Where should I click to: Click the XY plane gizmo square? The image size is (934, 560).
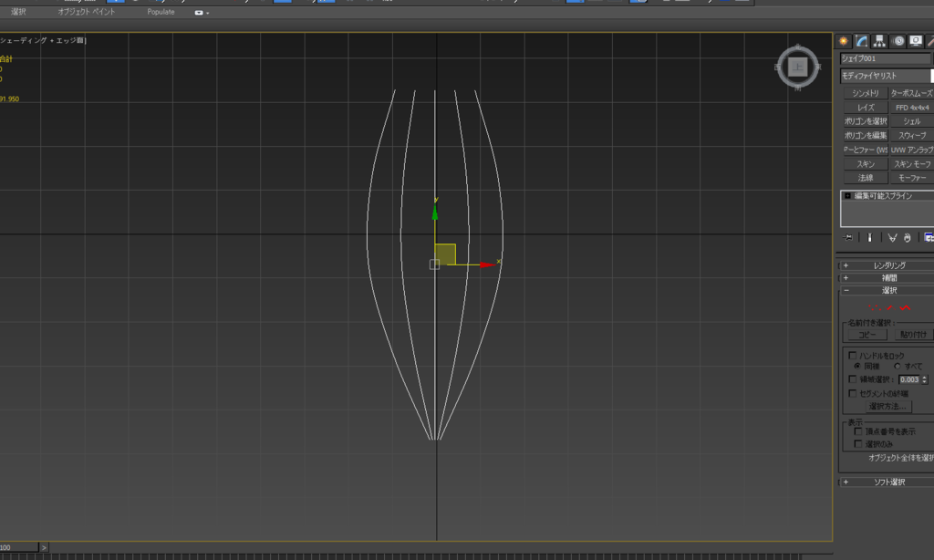(445, 254)
